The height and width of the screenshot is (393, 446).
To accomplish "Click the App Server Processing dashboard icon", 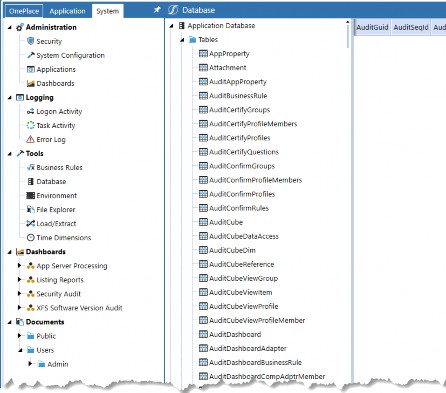I will [x=31, y=266].
